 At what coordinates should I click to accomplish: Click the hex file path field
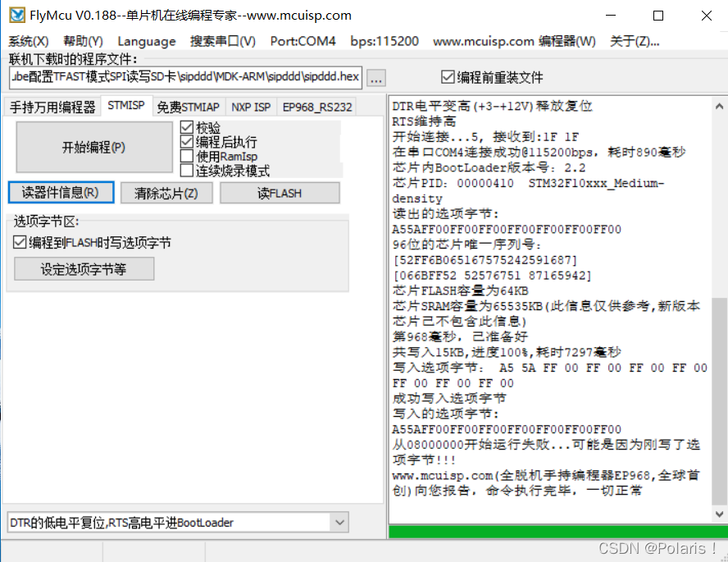[x=186, y=77]
